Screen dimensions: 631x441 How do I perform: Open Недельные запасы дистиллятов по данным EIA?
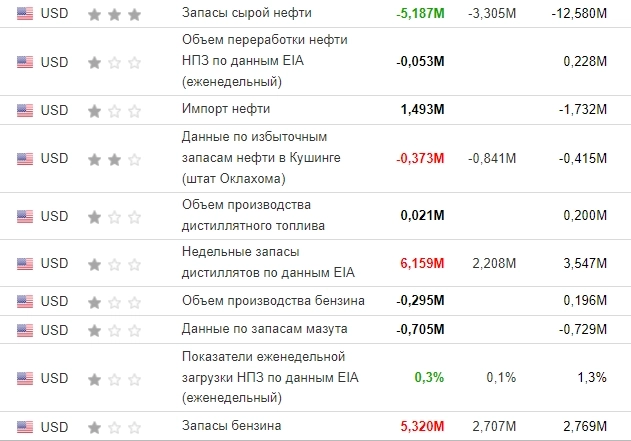click(268, 263)
